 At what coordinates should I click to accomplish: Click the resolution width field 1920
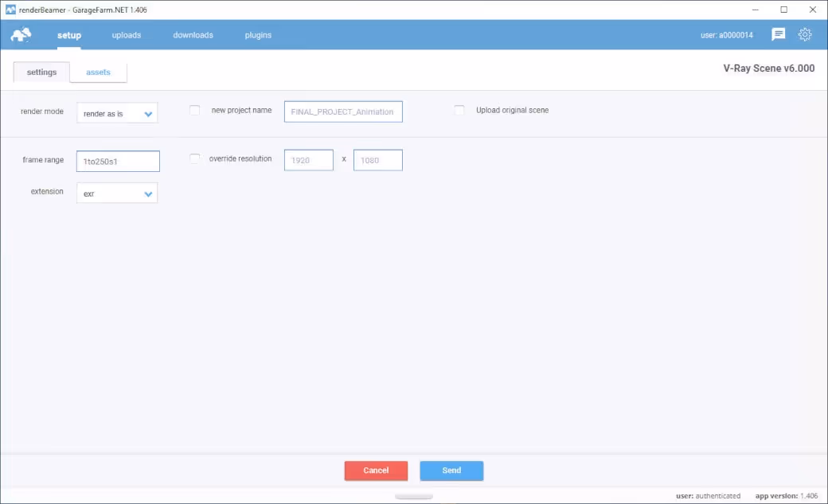(309, 160)
